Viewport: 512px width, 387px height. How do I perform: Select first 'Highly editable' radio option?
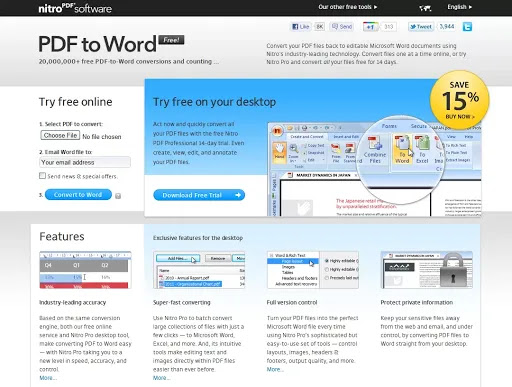point(327,261)
